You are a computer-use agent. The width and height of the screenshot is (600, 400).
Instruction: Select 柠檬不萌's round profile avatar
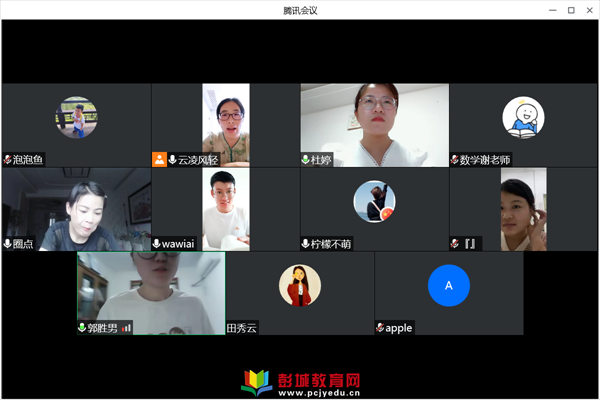pos(375,201)
